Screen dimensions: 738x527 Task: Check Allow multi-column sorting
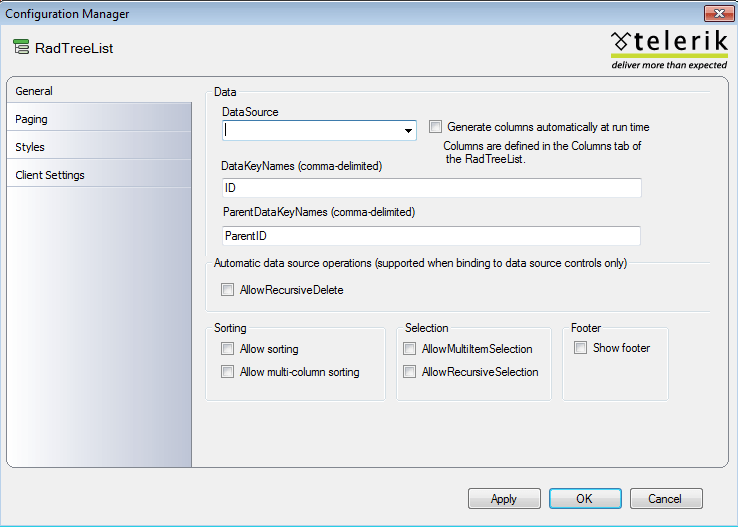point(227,372)
